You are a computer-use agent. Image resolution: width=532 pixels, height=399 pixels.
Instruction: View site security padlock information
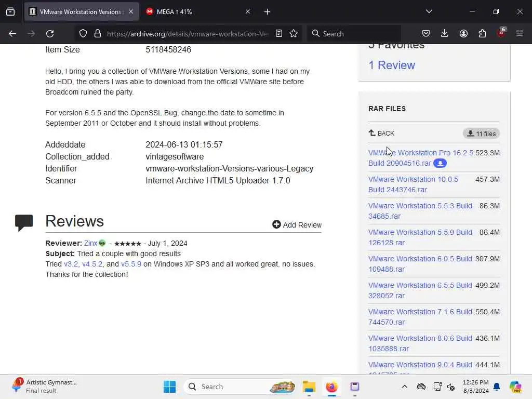pyautogui.click(x=98, y=34)
